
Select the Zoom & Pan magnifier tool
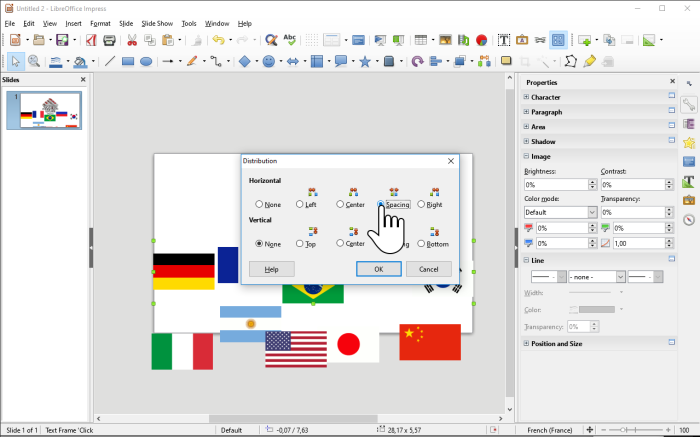coord(34,61)
